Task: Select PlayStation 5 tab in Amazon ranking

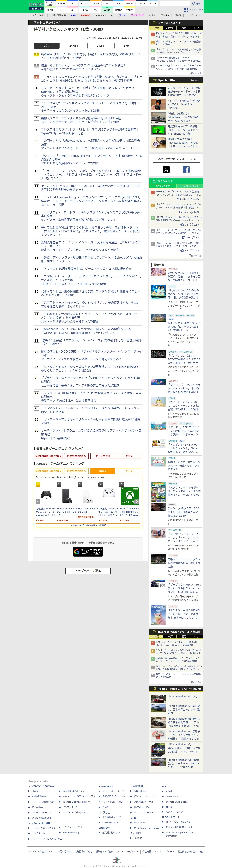Action: [x=76, y=471]
